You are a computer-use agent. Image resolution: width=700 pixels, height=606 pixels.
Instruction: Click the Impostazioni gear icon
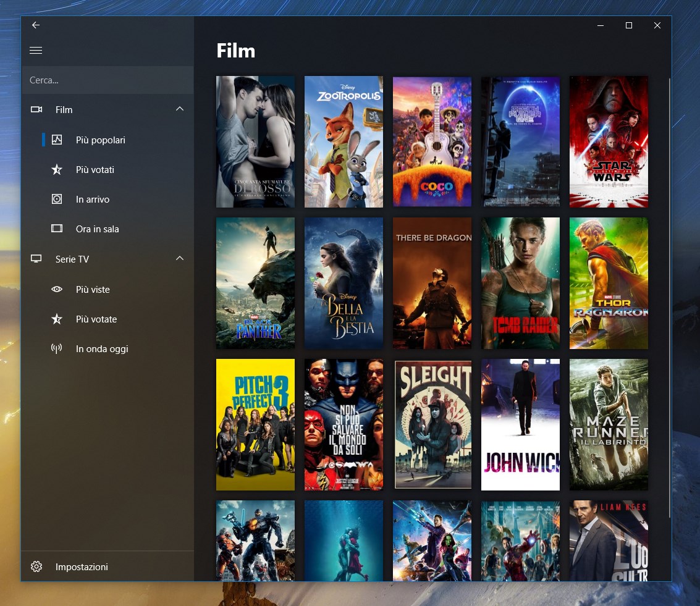36,566
